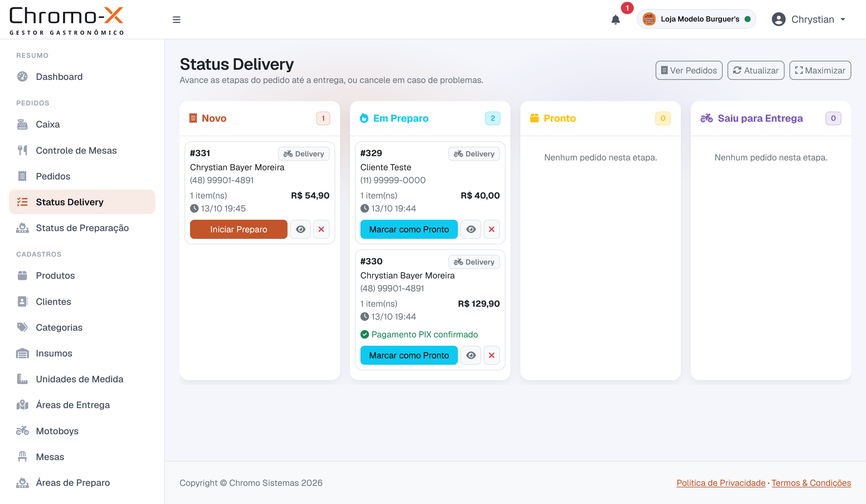This screenshot has width=866, height=504.
Task: Toggle the hamburger sidebar menu icon
Action: click(176, 20)
